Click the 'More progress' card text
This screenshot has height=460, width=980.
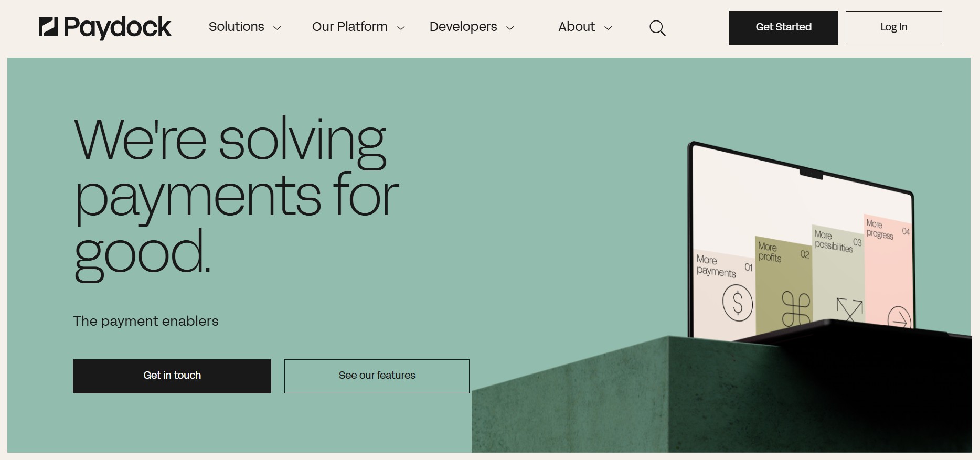point(880,229)
